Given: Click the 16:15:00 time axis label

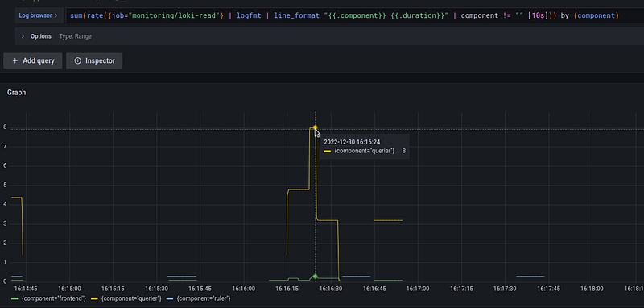Looking at the screenshot, I should coord(69,289).
